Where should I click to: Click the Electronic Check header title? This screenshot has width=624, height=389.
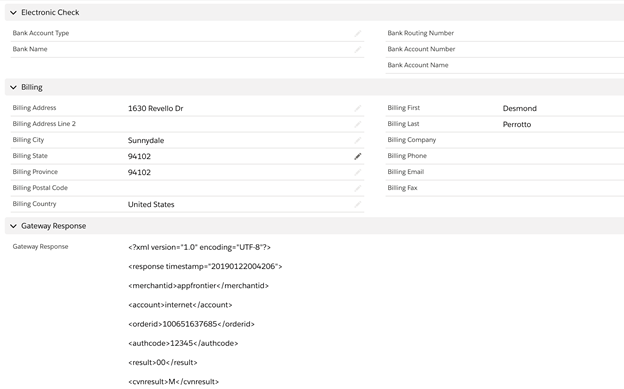tap(50, 12)
